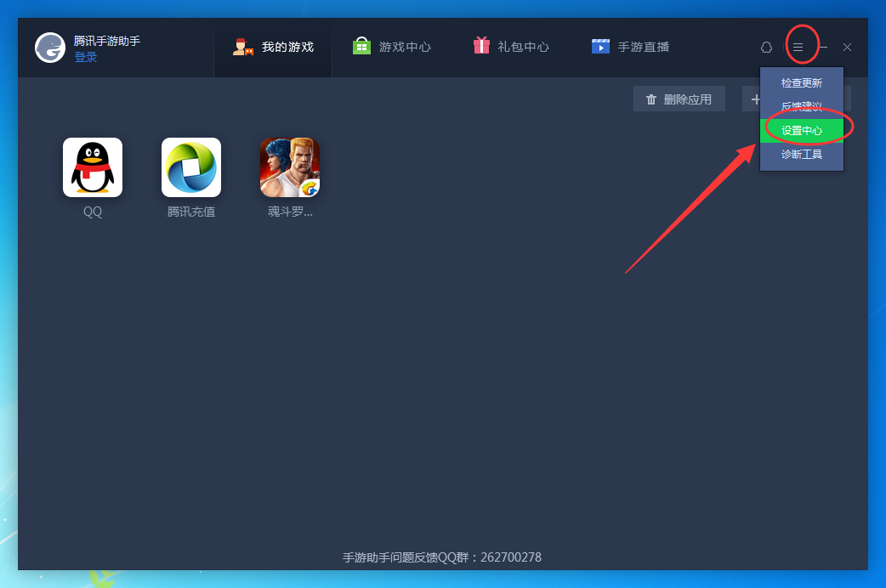The height and width of the screenshot is (588, 886).
Task: Launch the 诊断工具 diagnostic tool
Action: tap(800, 154)
